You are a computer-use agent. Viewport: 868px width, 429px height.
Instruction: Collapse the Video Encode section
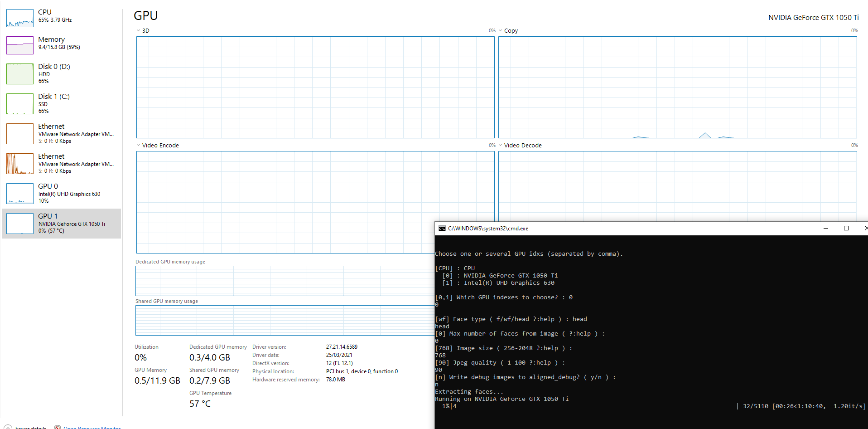click(138, 145)
